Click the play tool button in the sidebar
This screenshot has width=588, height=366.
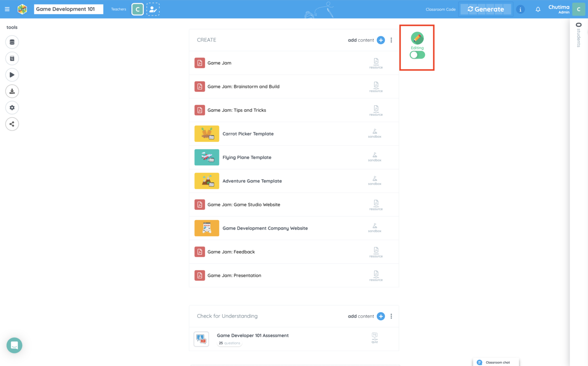12,75
